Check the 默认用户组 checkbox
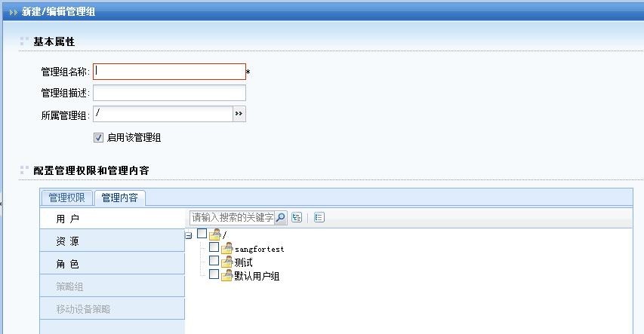The width and height of the screenshot is (644, 334). pyautogui.click(x=214, y=274)
